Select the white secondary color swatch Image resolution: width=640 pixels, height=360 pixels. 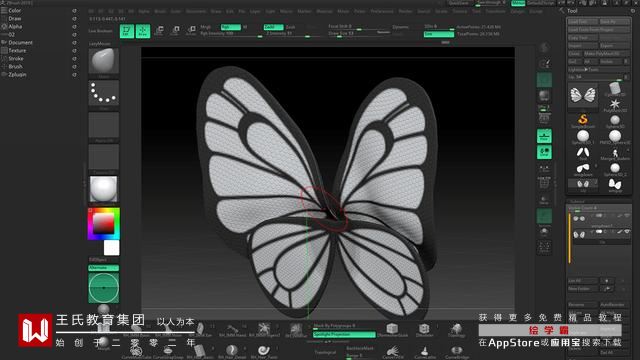(x=111, y=248)
